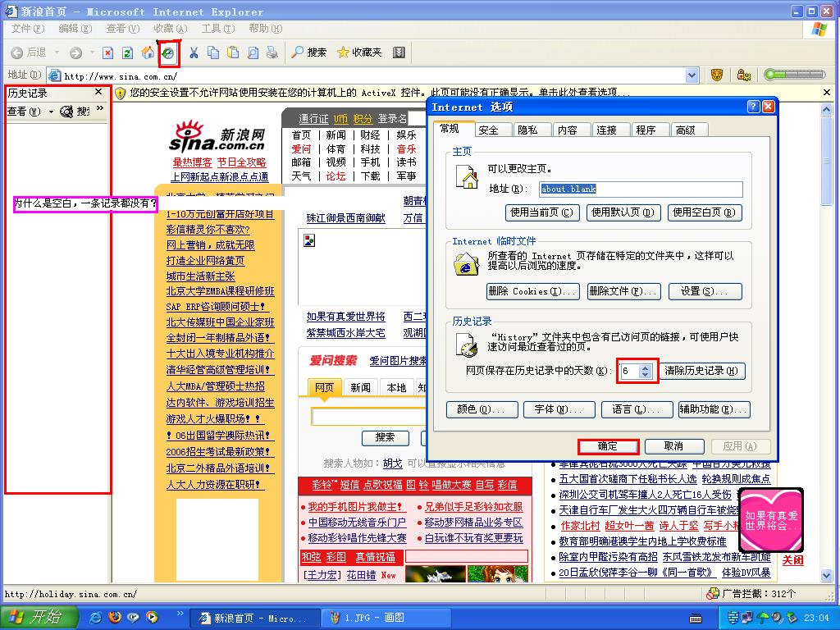The image size is (840, 630).
Task: Click the homepage address field
Action: coord(640,189)
